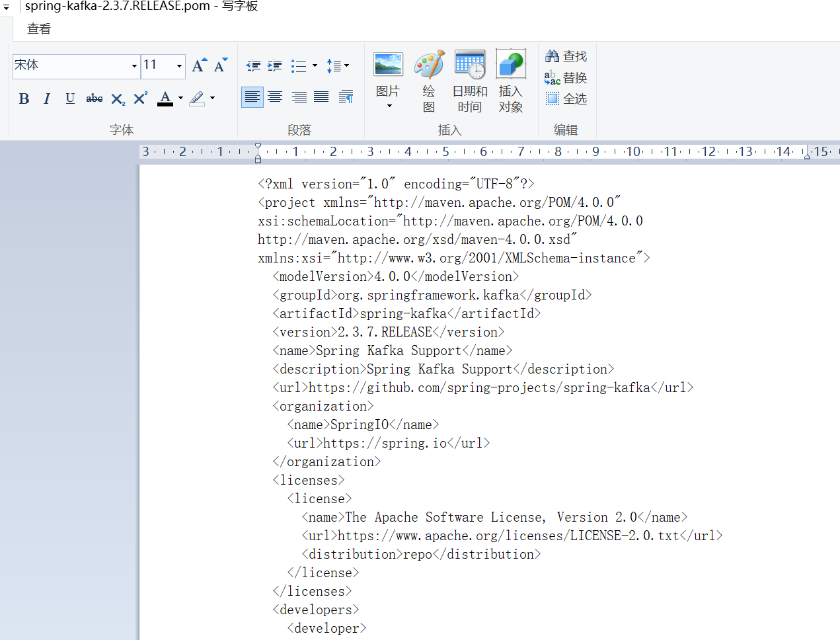Click the right indent marker on ruler
The width and height of the screenshot is (840, 640).
click(x=807, y=156)
